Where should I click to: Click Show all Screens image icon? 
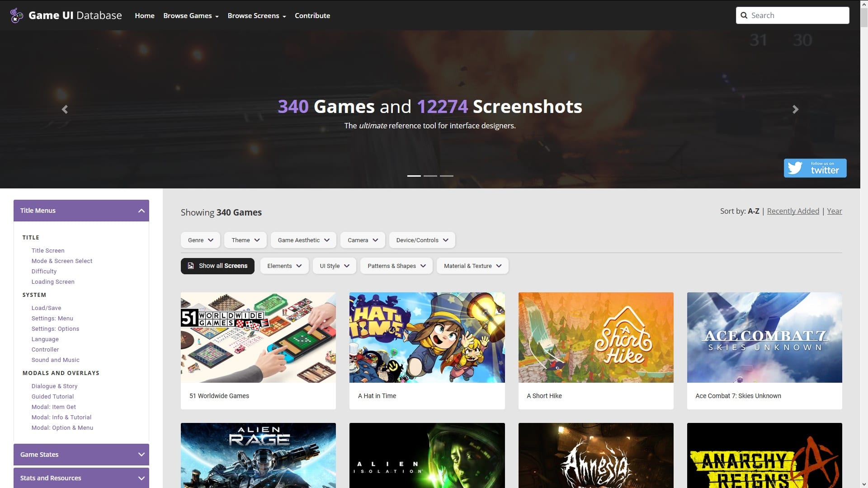click(x=191, y=266)
